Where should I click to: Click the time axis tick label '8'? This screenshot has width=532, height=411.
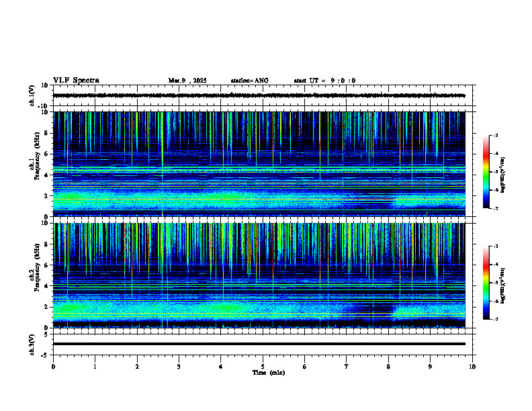click(388, 367)
